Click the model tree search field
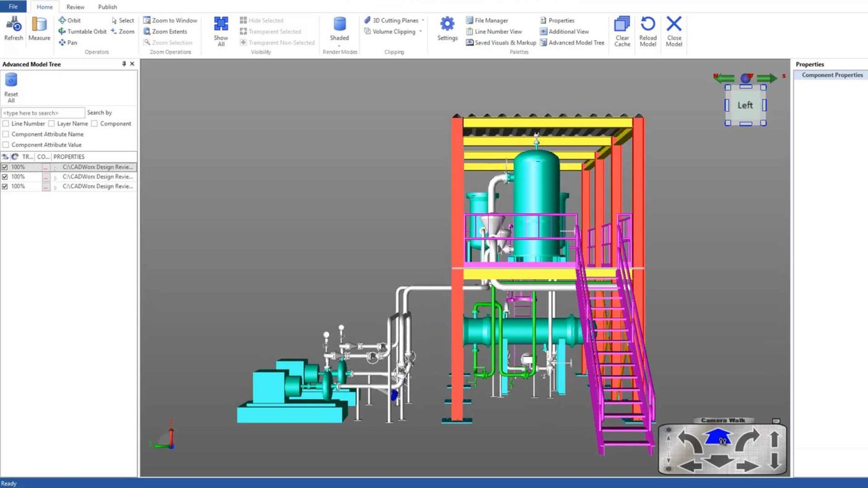Screen dimensions: 868x488 click(x=43, y=113)
